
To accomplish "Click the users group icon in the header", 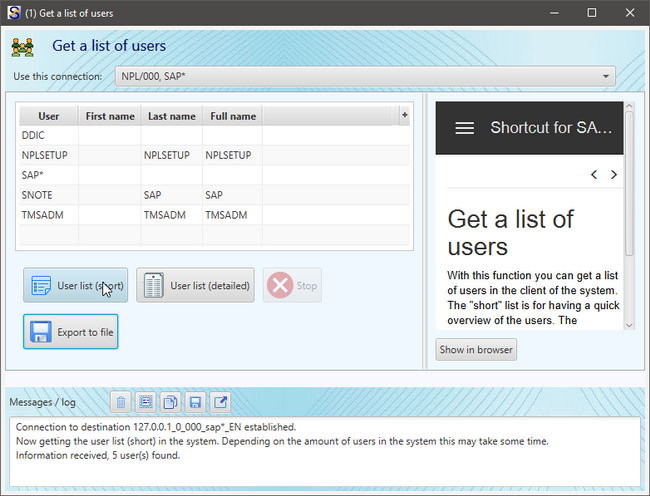I will click(24, 46).
